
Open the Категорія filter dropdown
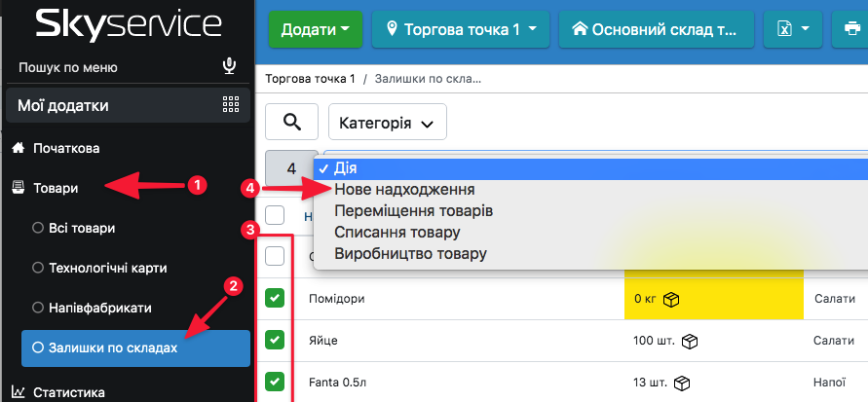point(387,124)
